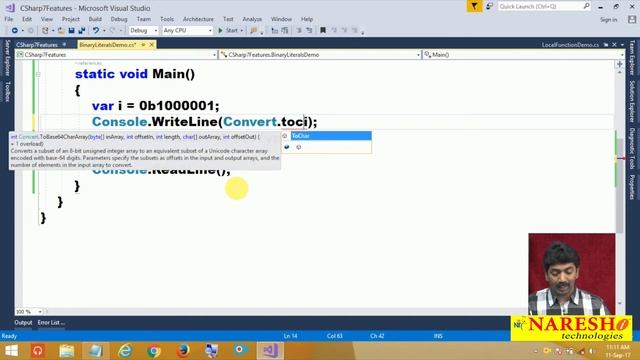Switch to the CSharp7Features tab
Screen dimensions: 640x360
[x=37, y=45]
